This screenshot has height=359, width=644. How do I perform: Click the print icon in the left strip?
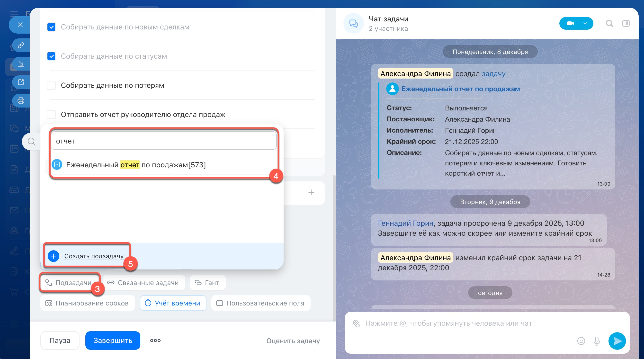[x=21, y=100]
